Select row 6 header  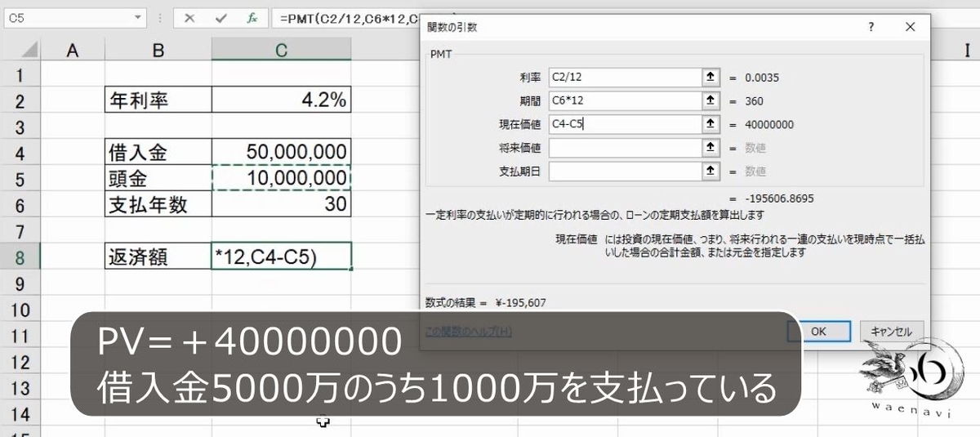click(20, 205)
